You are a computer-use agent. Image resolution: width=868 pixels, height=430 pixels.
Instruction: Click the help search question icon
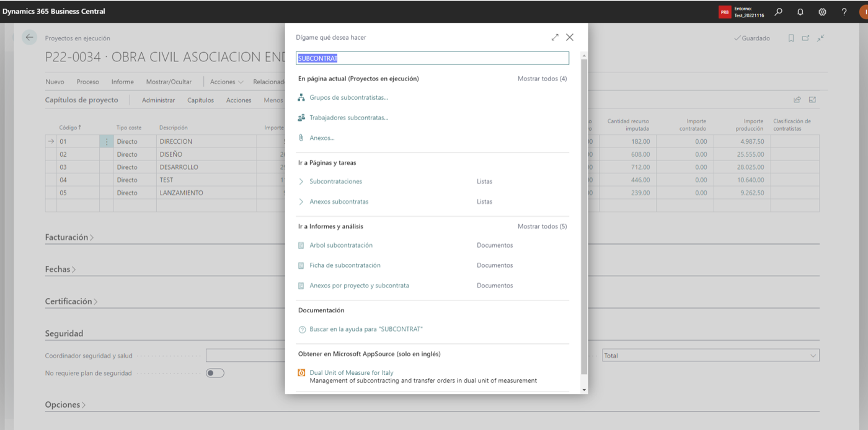pos(302,330)
